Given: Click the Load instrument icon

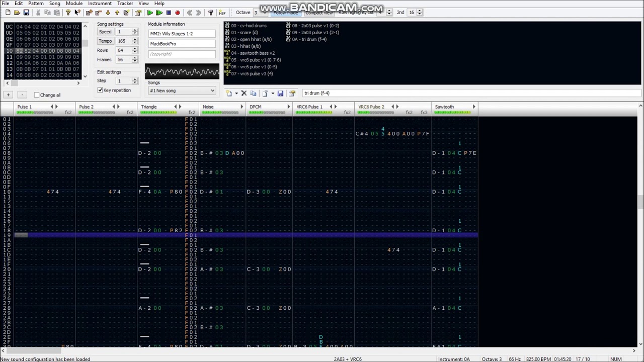Looking at the screenshot, I should point(265,93).
